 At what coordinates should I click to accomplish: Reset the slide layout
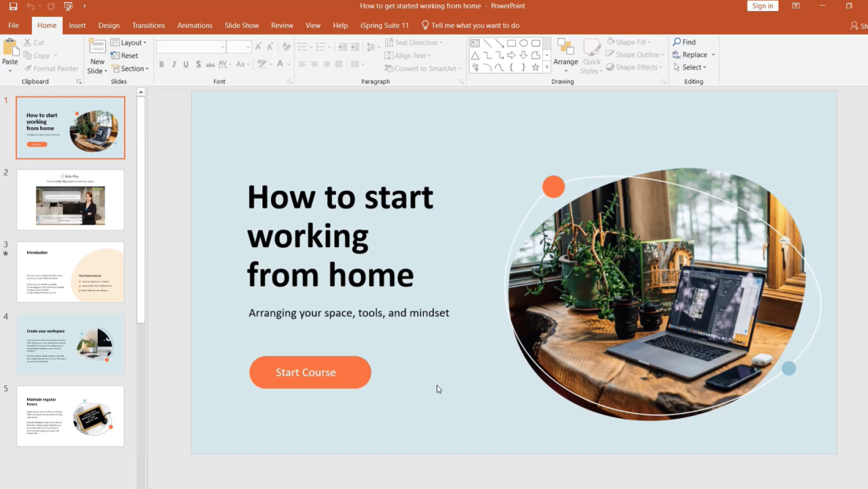point(124,56)
